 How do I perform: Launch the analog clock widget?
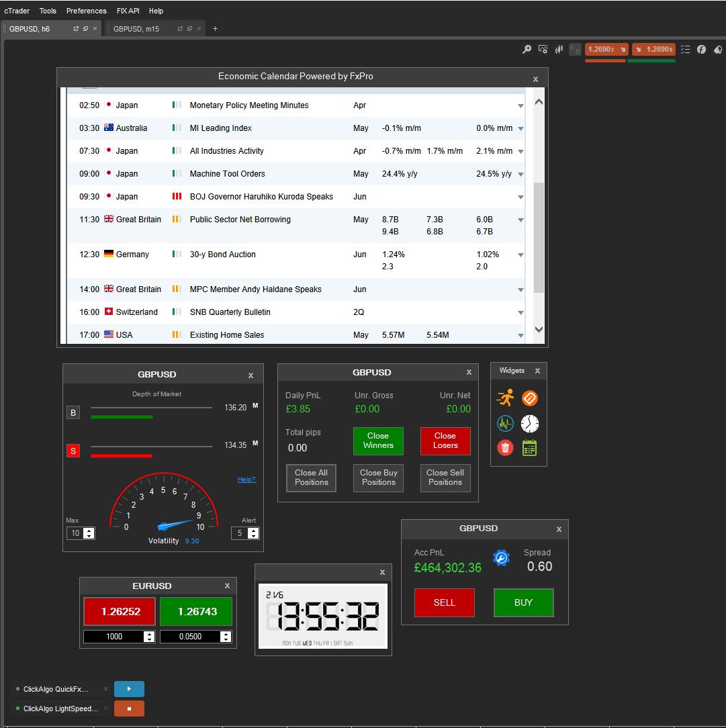[530, 423]
